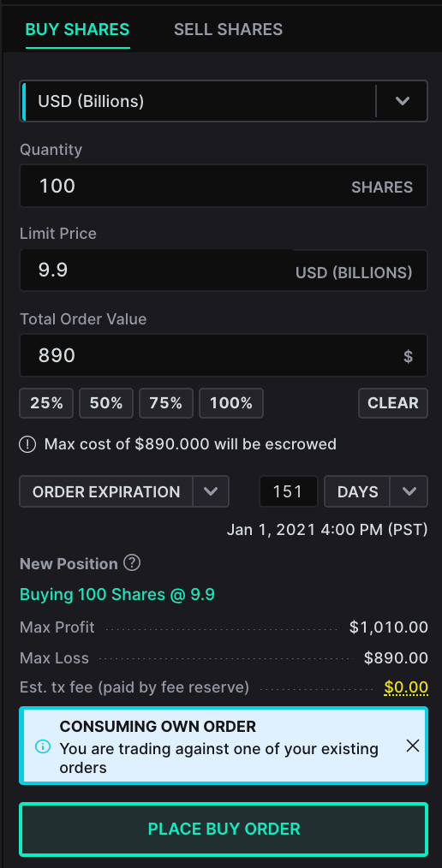Open the Days unit dropdown chevron
Viewport: 442px width, 868px height.
point(409,491)
